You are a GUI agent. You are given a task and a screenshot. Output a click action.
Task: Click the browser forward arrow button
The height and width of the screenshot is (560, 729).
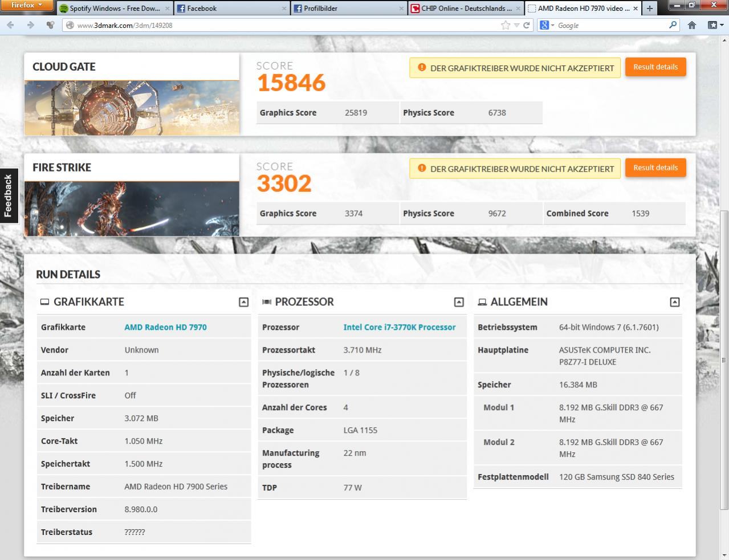click(x=31, y=25)
